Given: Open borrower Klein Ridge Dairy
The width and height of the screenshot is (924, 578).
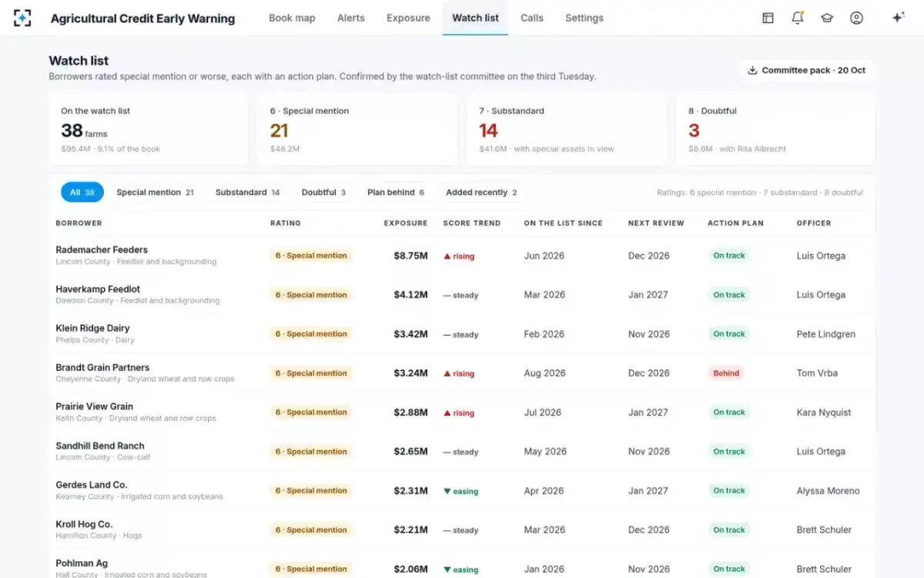Looking at the screenshot, I should (x=92, y=328).
